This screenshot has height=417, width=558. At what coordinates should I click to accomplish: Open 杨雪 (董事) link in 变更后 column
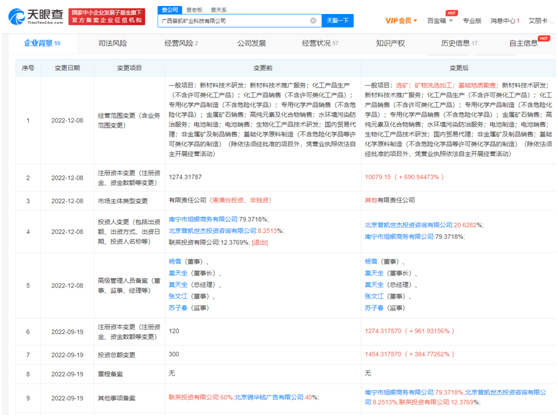tap(371, 262)
